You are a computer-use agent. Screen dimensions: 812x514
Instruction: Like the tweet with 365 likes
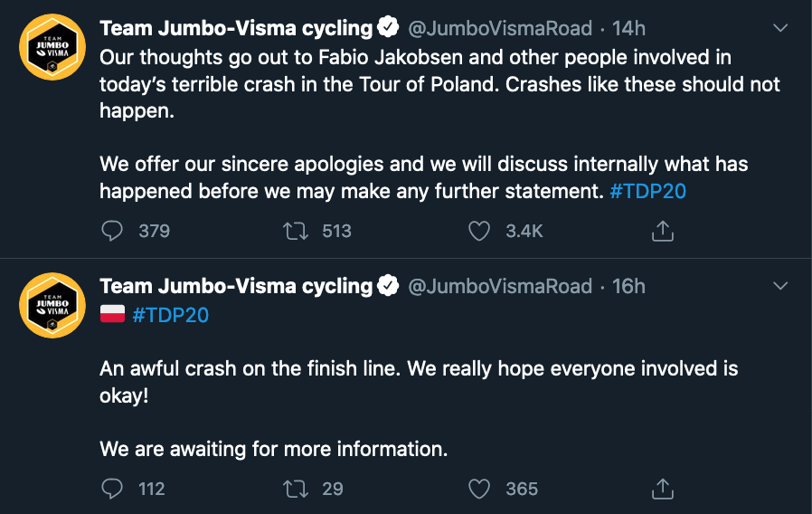point(479,489)
